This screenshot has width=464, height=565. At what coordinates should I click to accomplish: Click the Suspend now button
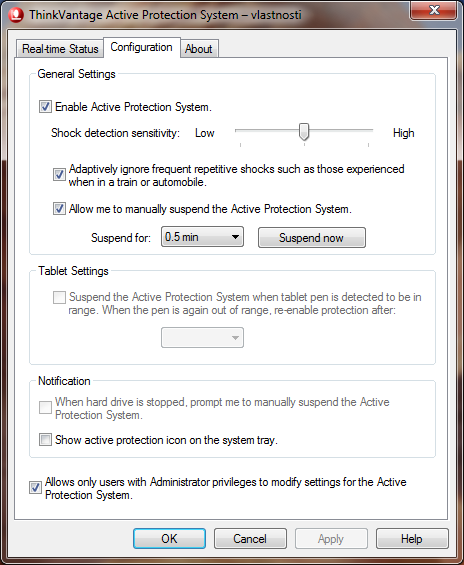[312, 237]
